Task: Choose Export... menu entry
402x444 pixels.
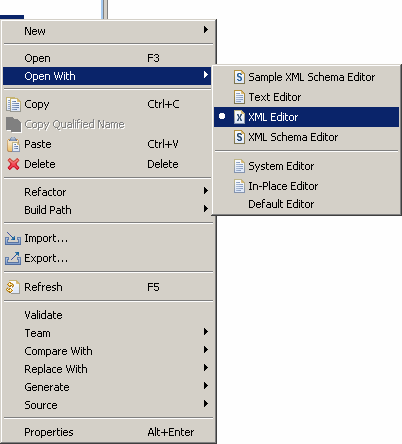Action: point(108,259)
